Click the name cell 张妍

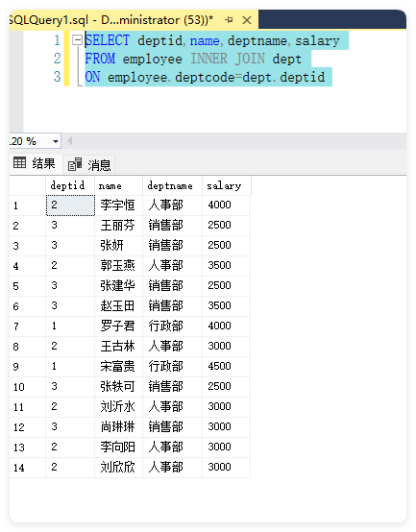[119, 245]
